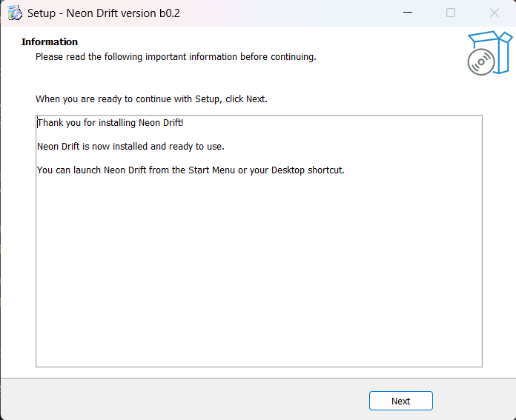Viewport: 516px width, 420px height.
Task: Minimize the Setup window
Action: click(x=407, y=13)
